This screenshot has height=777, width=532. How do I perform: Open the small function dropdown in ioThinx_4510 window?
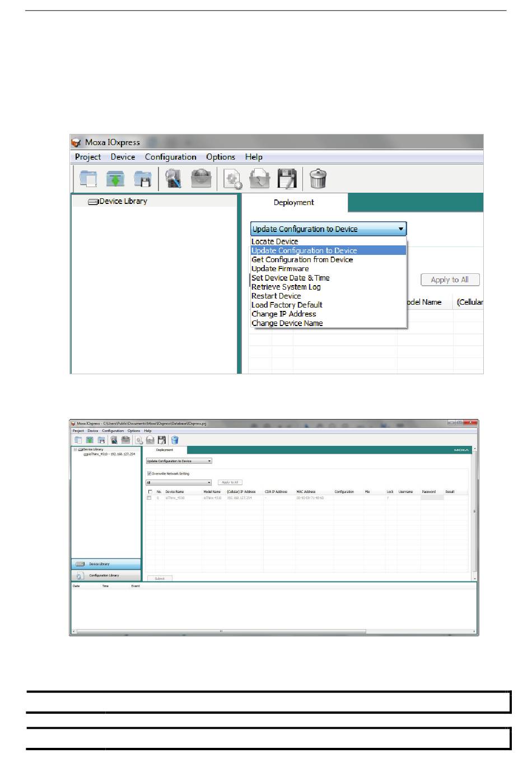pos(179,461)
